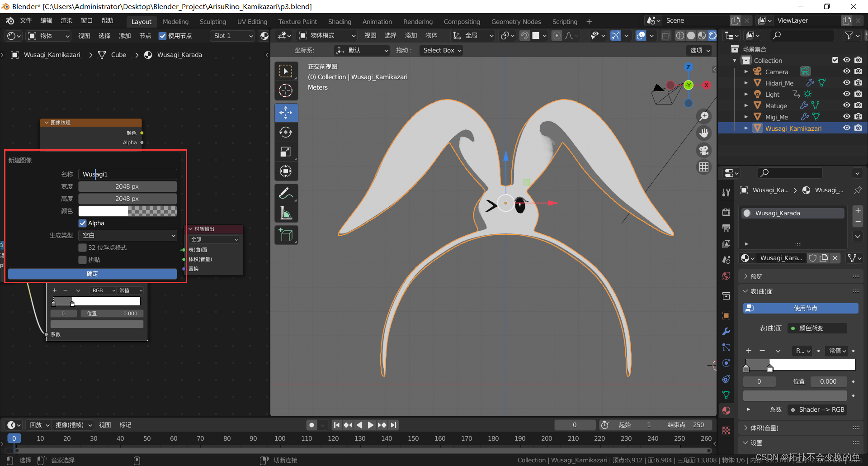This screenshot has width=868, height=466.
Task: Expand the Matuge item in outliner
Action: [746, 105]
